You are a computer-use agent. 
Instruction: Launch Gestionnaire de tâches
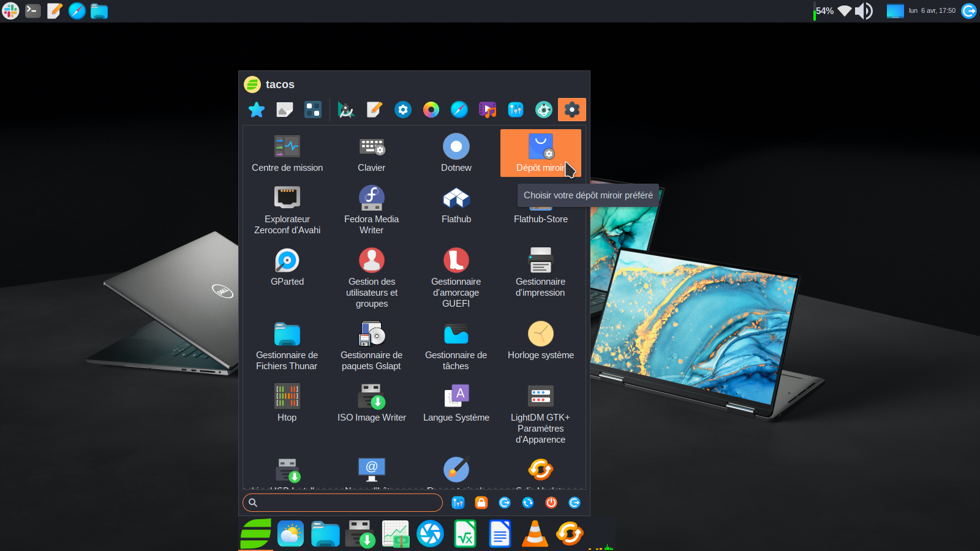pyautogui.click(x=456, y=346)
